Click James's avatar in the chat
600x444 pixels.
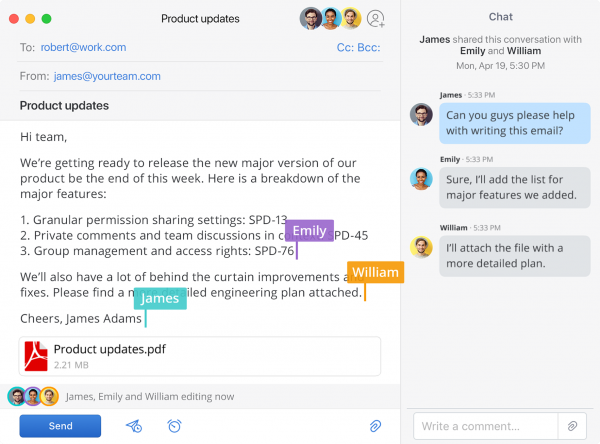(421, 114)
